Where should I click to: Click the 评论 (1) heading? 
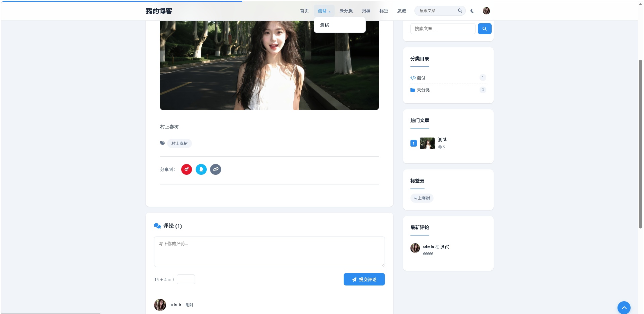pos(172,226)
